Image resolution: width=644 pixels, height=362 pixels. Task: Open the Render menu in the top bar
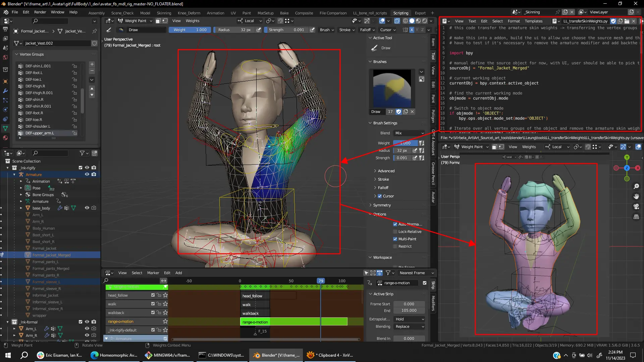40,12
